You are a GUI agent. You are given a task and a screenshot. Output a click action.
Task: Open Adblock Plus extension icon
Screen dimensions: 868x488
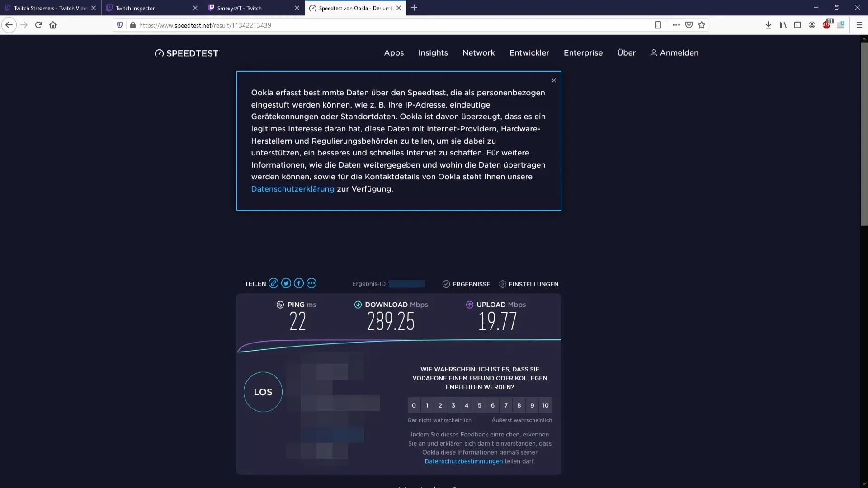(x=827, y=25)
